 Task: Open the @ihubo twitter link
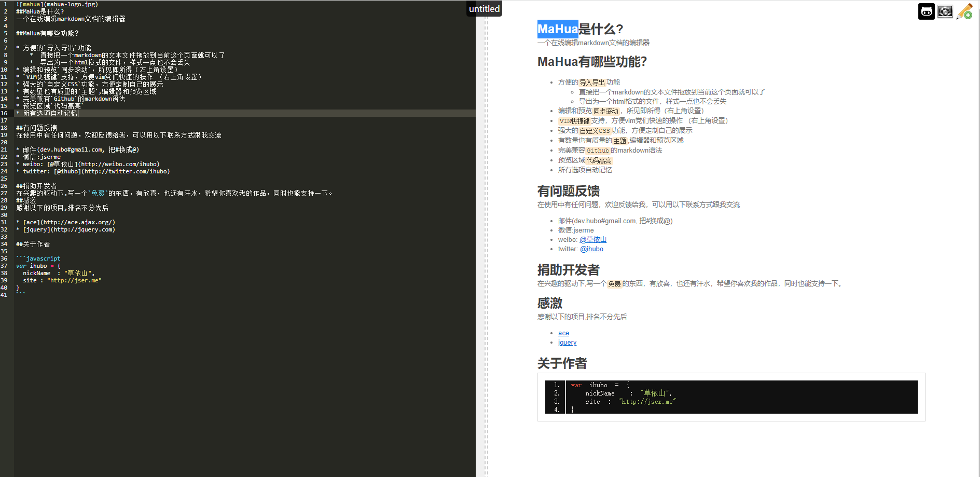[591, 249]
